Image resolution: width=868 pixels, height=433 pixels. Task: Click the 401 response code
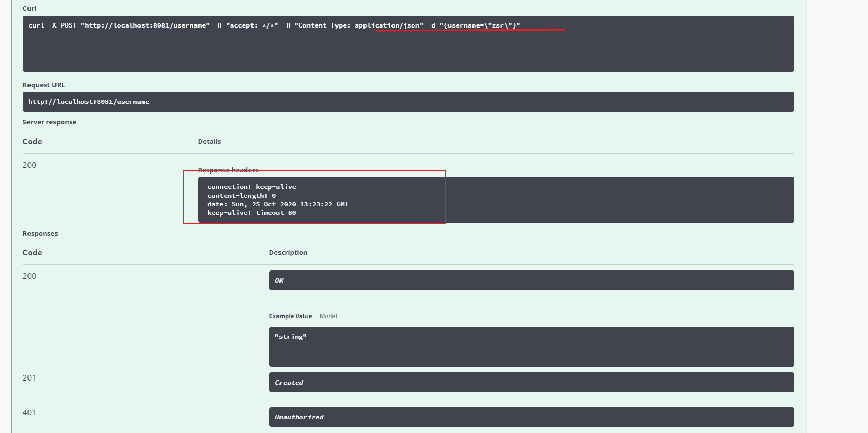click(29, 413)
